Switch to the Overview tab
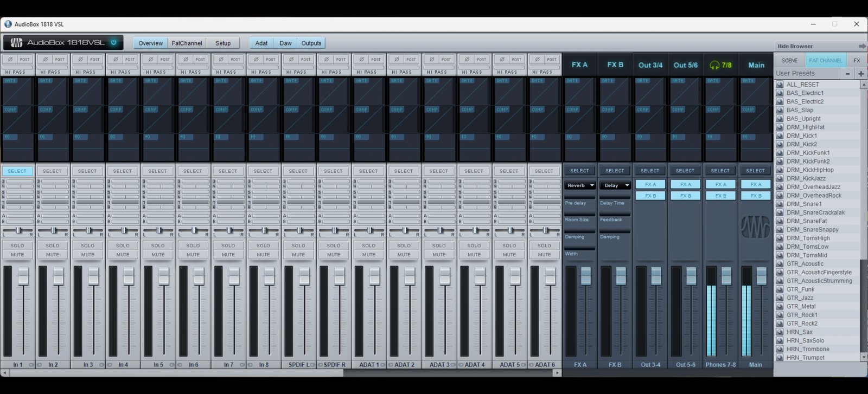The height and width of the screenshot is (394, 868). click(x=150, y=43)
